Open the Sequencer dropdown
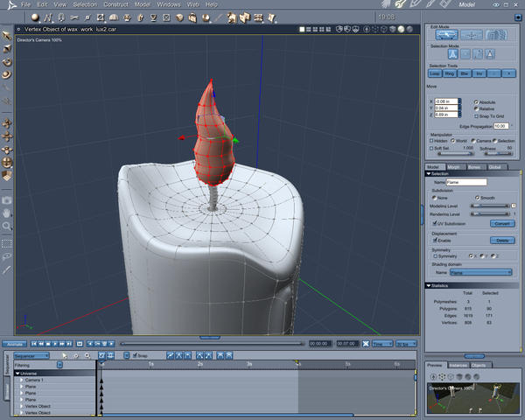The height and width of the screenshot is (420, 525). (31, 356)
